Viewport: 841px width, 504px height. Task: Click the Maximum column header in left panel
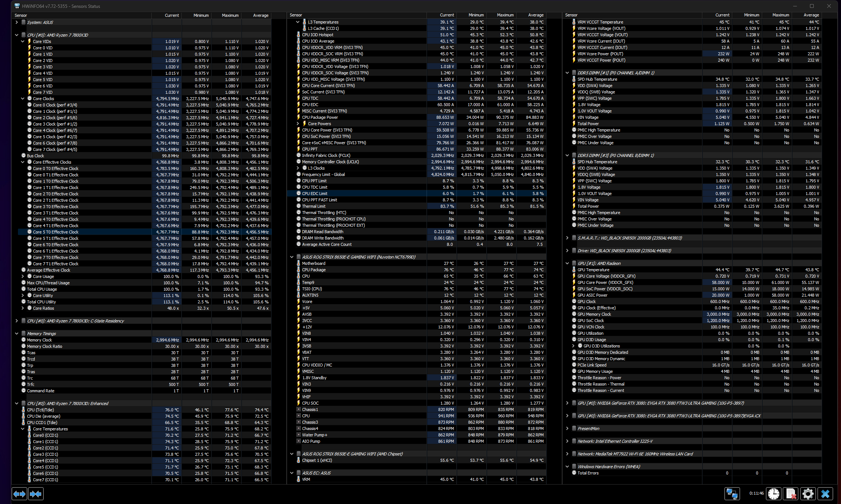[230, 15]
